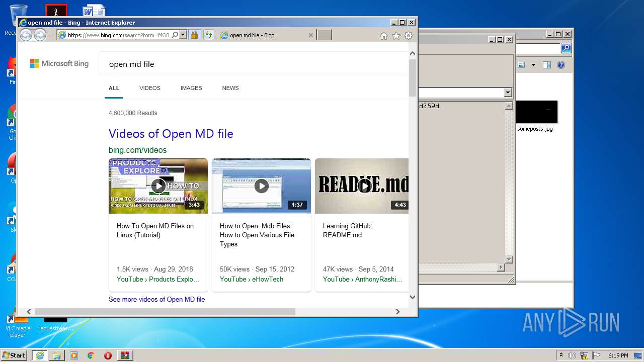Open the WinRAR taskbar icon

click(125, 355)
